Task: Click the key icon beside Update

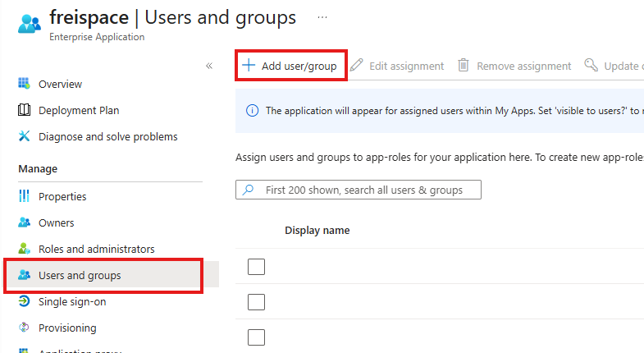Action: click(x=591, y=65)
